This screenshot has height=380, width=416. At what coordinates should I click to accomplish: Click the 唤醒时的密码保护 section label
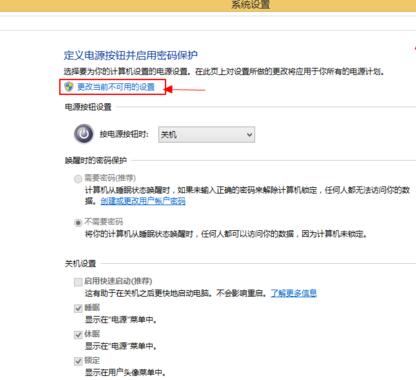(x=96, y=160)
